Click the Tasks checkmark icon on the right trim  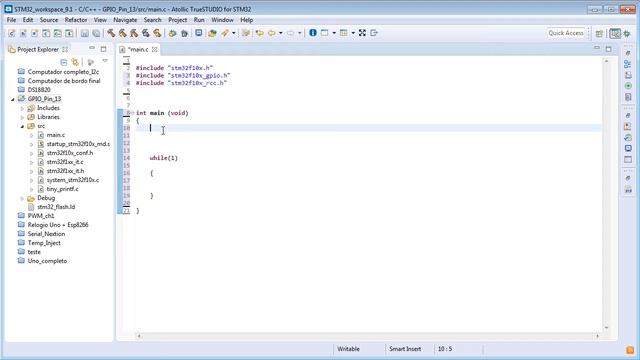628,138
